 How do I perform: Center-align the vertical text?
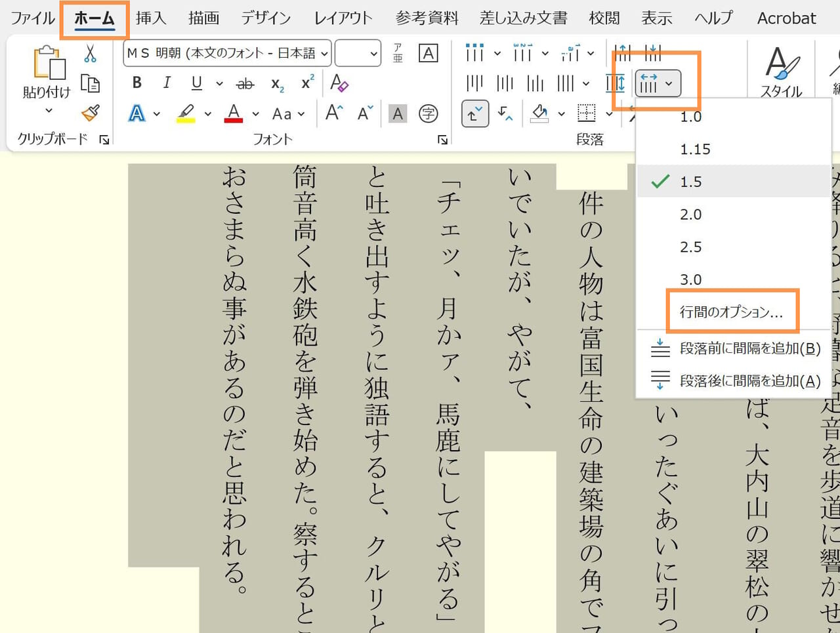[x=505, y=83]
